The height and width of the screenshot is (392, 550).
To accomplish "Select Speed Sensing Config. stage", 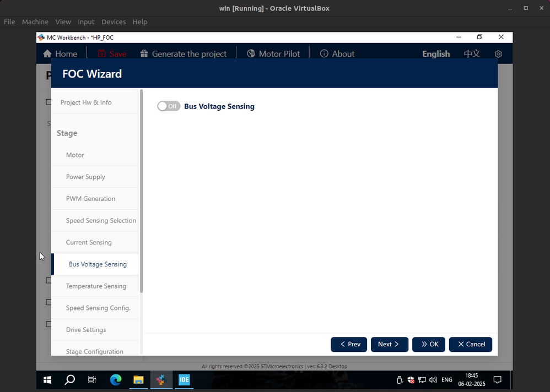I will [95, 308].
